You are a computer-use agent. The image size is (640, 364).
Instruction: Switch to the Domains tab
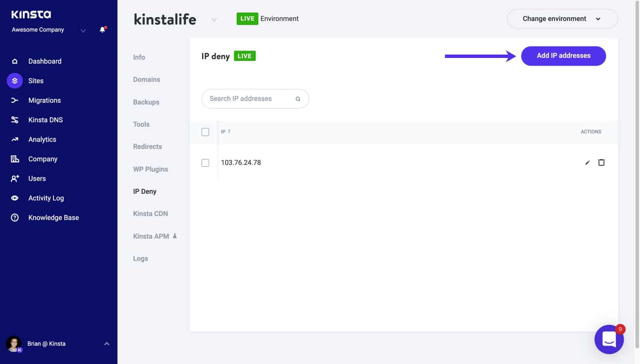pos(146,79)
